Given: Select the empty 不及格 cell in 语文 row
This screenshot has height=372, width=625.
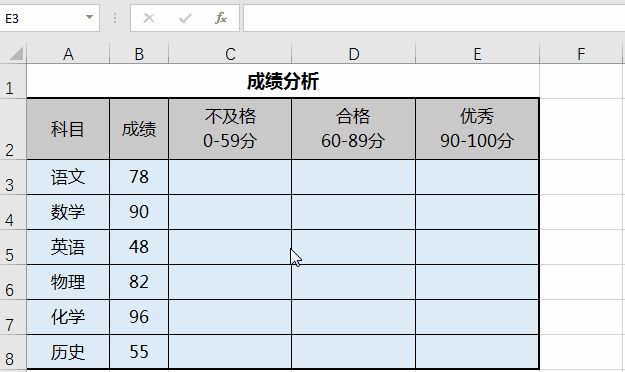Looking at the screenshot, I should pyautogui.click(x=230, y=177).
